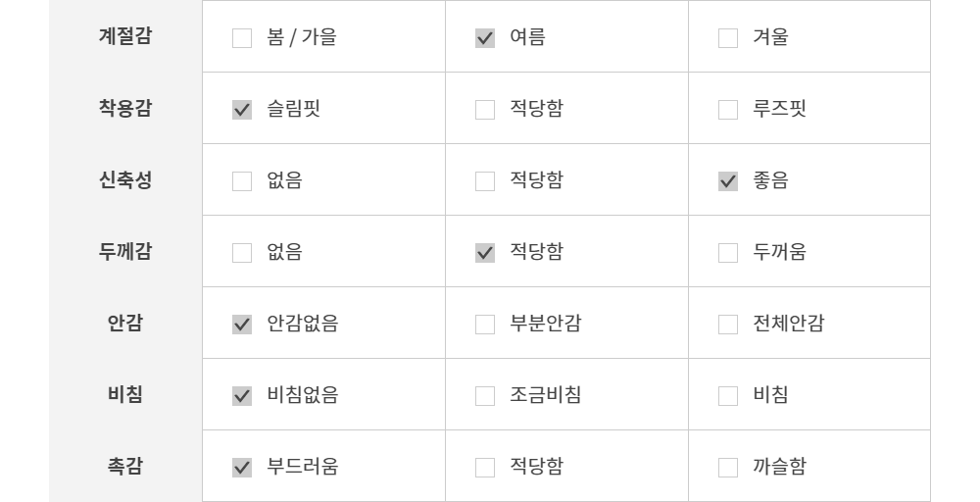980x502 pixels.
Task: Enable the 전체안감 checkbox
Action: pos(728,325)
